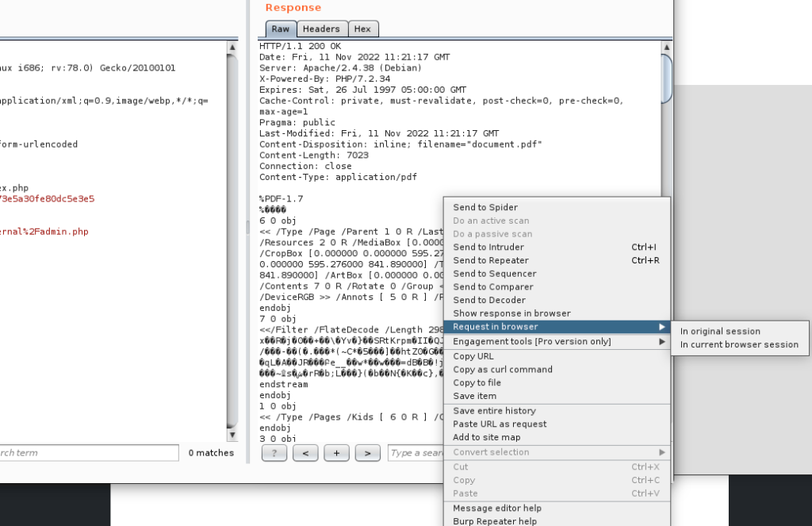
Task: Click the response pane scrollbar thumb
Action: coord(667,79)
